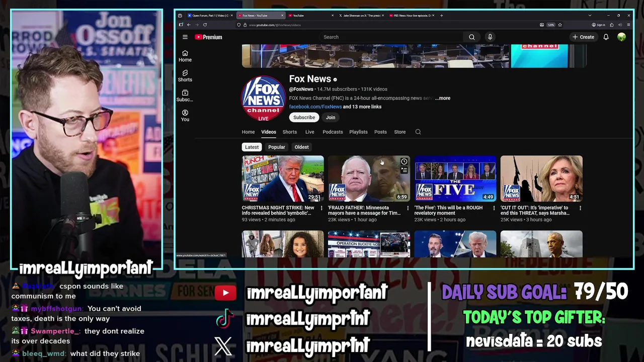Activate voice search microphone
The image size is (644, 362).
tap(490, 37)
